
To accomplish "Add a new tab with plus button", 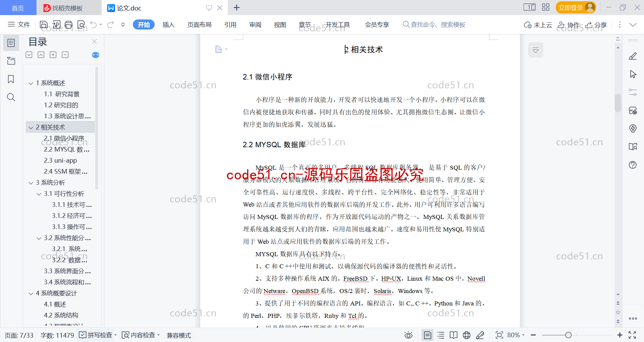I will 236,7.
